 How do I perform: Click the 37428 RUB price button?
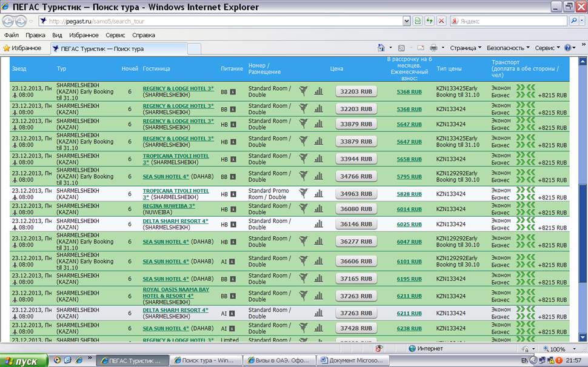tap(356, 328)
